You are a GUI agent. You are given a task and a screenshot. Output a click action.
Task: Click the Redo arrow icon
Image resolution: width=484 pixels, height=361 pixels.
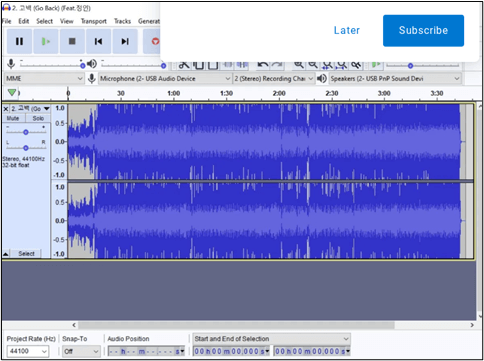(277, 65)
